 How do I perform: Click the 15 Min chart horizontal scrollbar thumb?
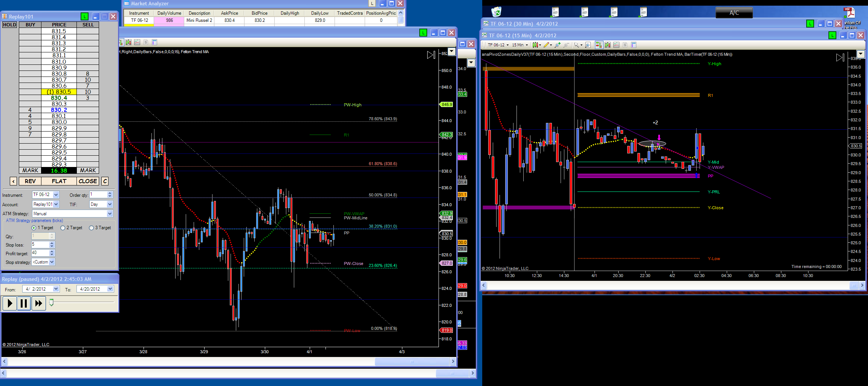(854, 285)
